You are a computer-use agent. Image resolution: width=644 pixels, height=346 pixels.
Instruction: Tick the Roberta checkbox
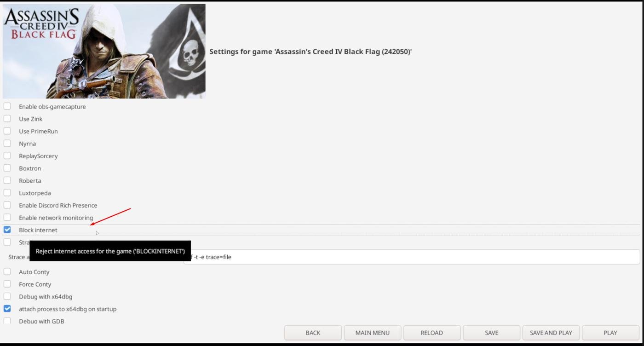coord(7,181)
